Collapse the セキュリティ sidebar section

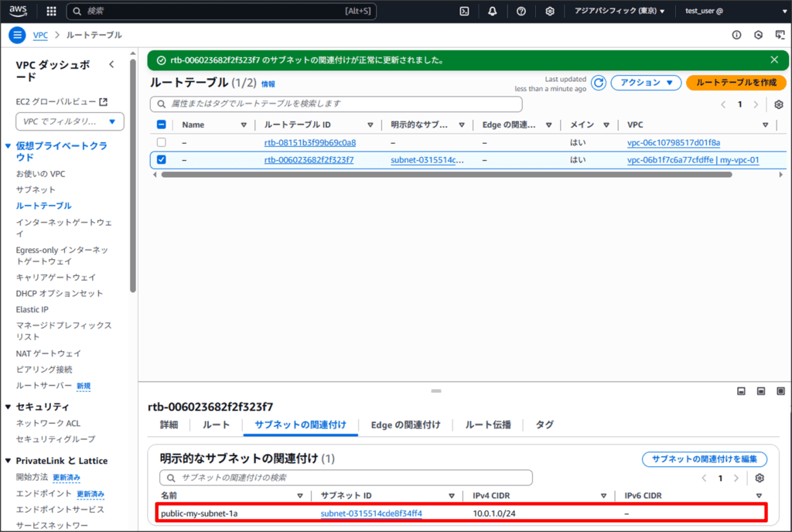point(9,407)
